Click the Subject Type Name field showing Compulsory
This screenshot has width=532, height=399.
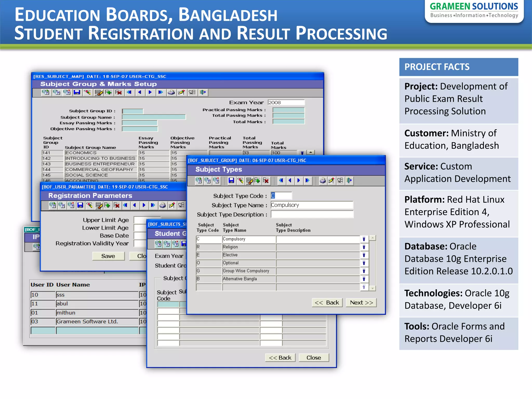click(x=312, y=205)
